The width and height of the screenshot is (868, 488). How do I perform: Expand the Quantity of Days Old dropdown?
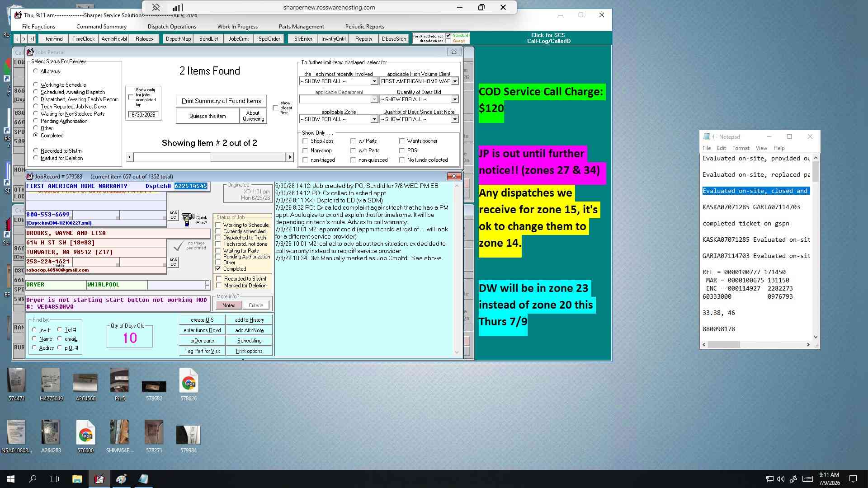coord(455,99)
